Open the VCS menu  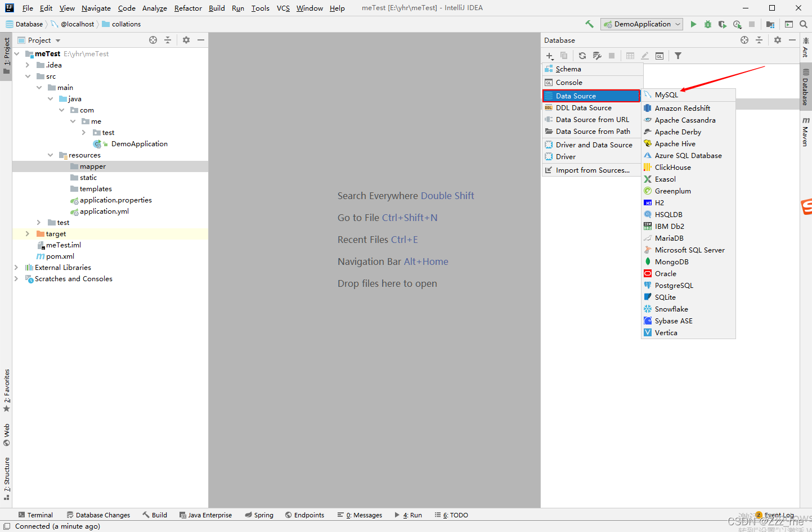tap(283, 8)
